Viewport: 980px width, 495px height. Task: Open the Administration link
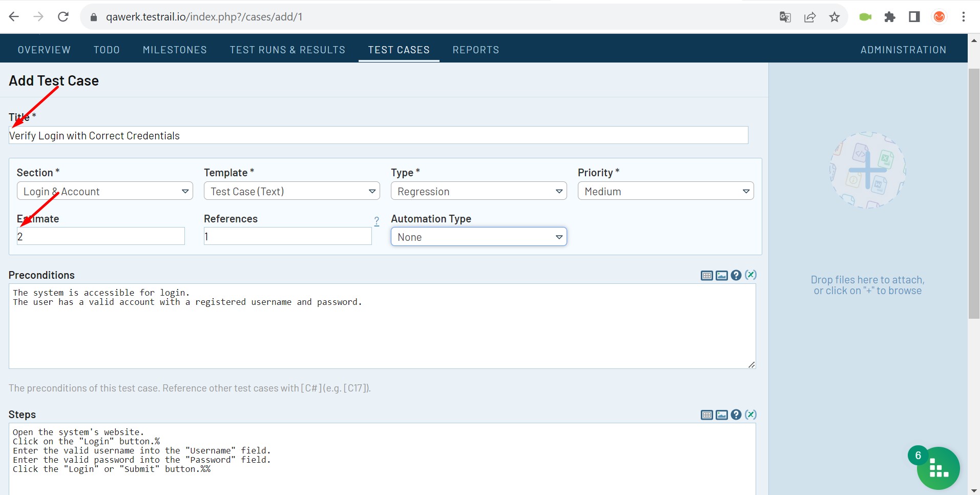pos(903,50)
